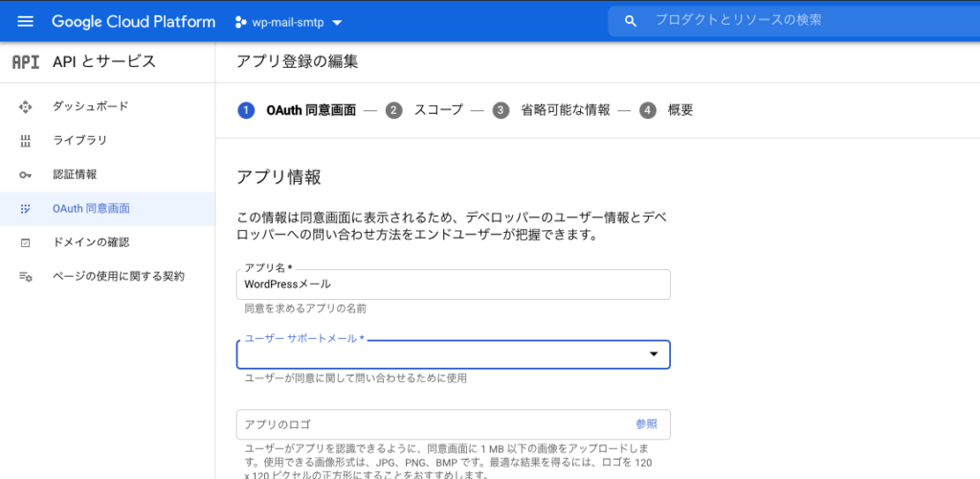Click the アプリ名 text field

[453, 285]
